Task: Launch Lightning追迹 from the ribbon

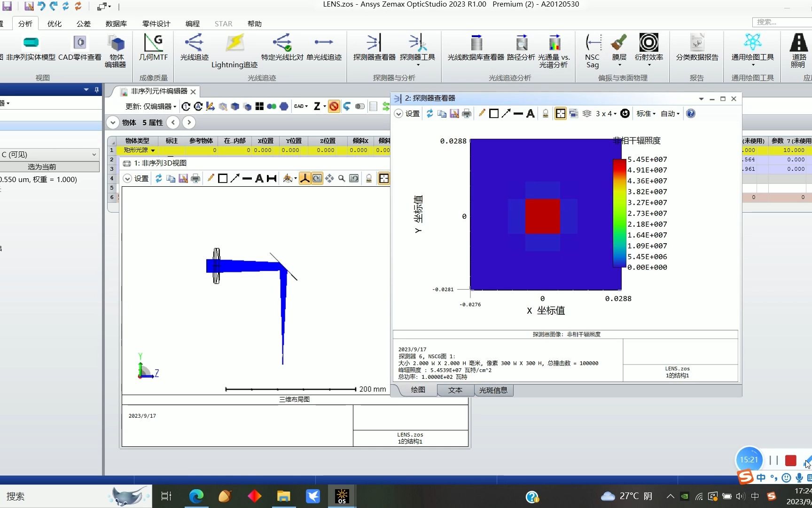Action: point(234,51)
